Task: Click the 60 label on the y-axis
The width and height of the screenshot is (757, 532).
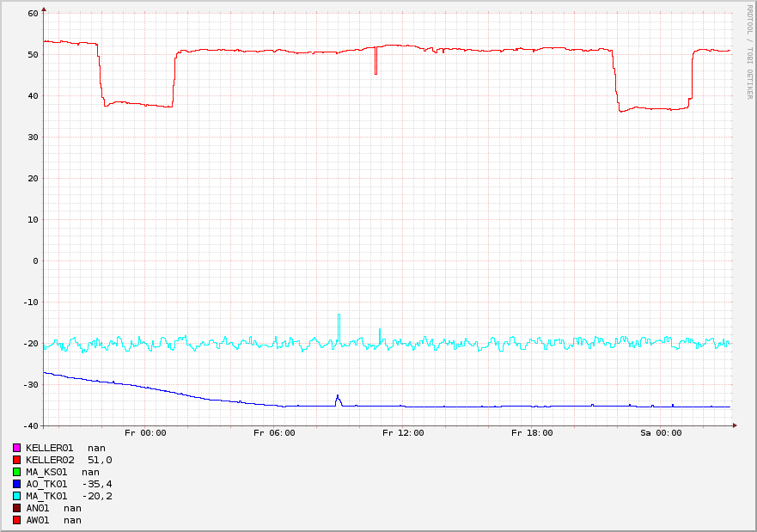Action: pos(33,13)
